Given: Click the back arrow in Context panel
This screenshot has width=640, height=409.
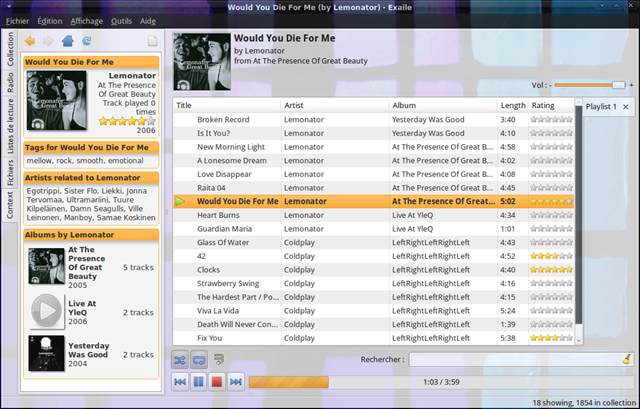Looking at the screenshot, I should coord(30,41).
